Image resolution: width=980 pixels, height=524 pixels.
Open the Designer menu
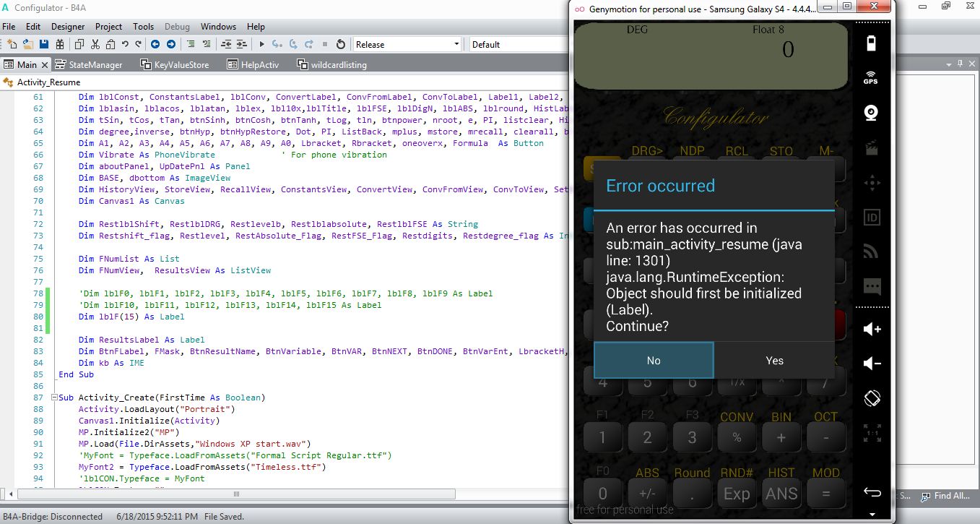point(68,27)
